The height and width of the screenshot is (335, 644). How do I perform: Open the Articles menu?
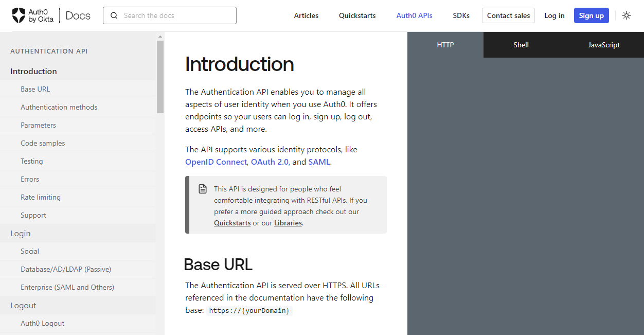click(x=306, y=15)
